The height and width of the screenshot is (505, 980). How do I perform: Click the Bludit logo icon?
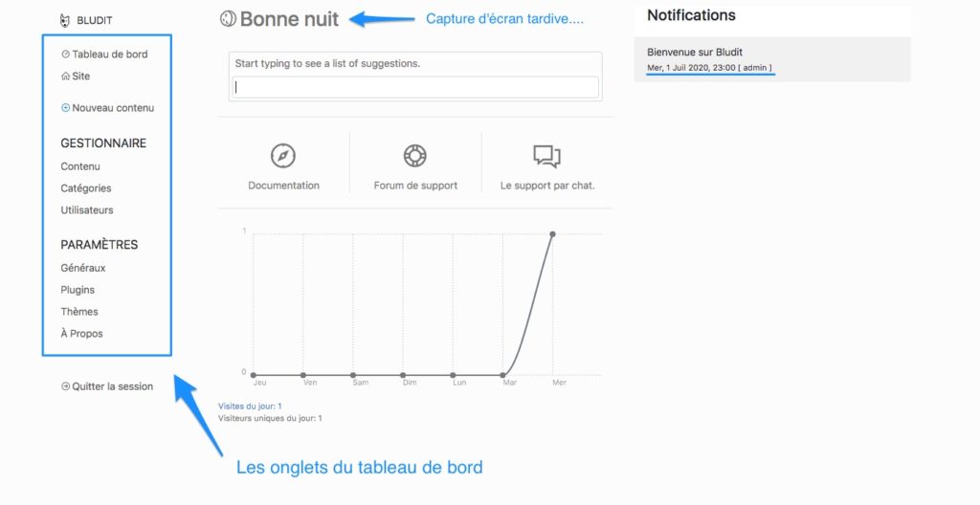[65, 21]
